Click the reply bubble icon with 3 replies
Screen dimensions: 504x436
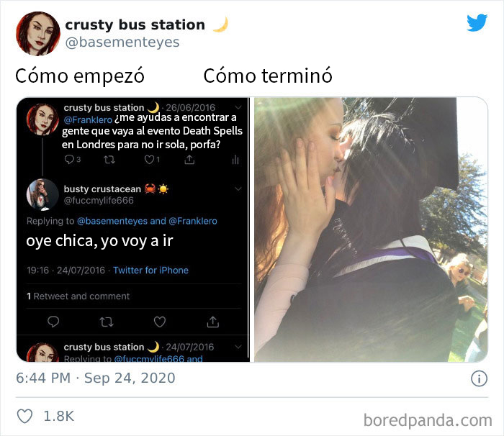click(69, 160)
